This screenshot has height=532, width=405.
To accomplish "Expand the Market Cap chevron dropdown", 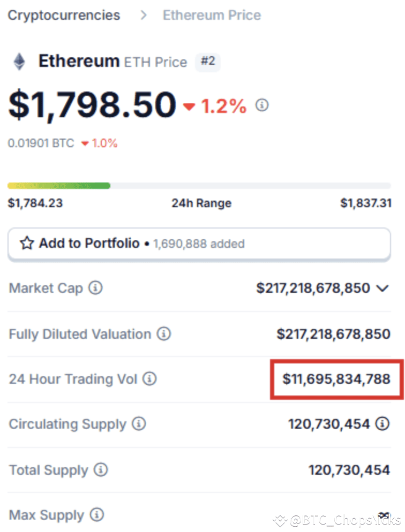I will click(x=382, y=288).
